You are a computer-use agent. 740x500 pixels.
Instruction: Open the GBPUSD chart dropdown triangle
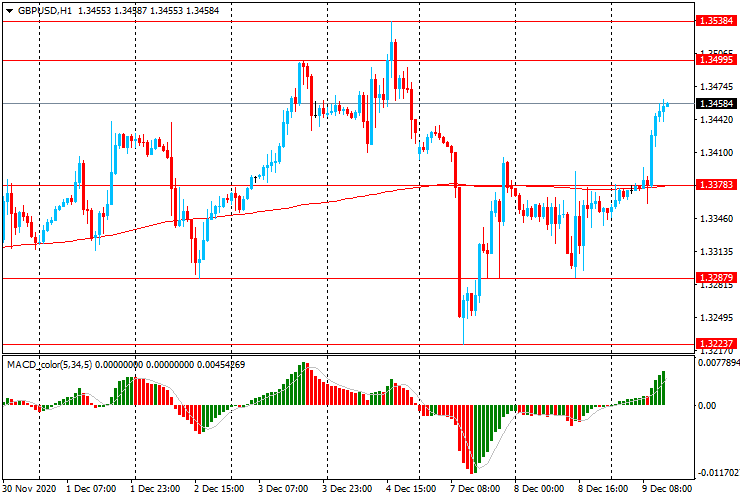(9, 11)
